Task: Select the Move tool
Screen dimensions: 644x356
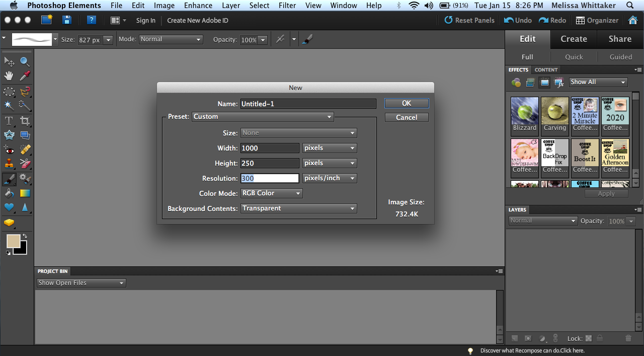Action: (9, 62)
